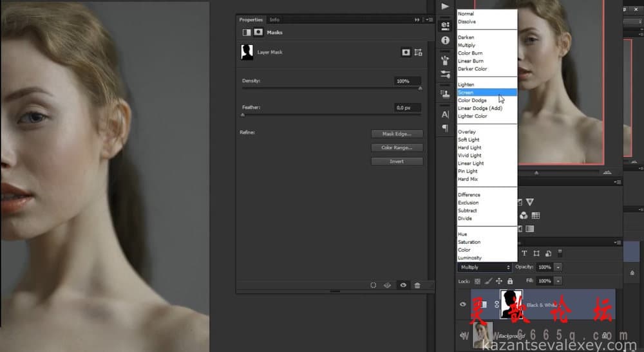This screenshot has width=644, height=352.
Task: Toggle Lock transparent pixels
Action: point(477,281)
